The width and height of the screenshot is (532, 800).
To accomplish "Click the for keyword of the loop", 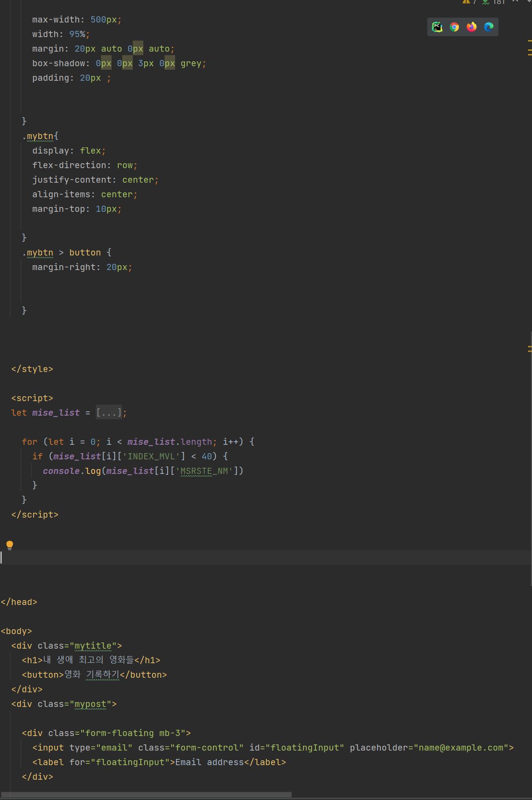I will [30, 442].
